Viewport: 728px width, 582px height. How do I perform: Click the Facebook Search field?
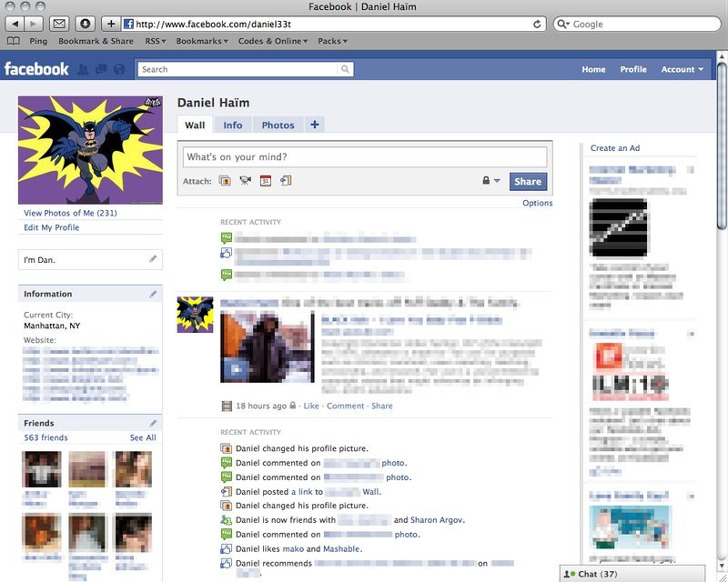pyautogui.click(x=238, y=69)
